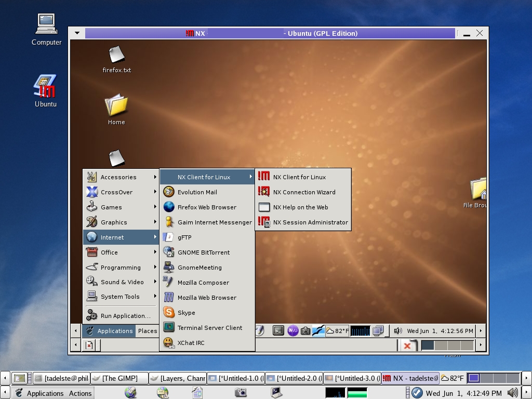Select the Run Application... entry
This screenshot has height=399, width=532.
coord(125,316)
